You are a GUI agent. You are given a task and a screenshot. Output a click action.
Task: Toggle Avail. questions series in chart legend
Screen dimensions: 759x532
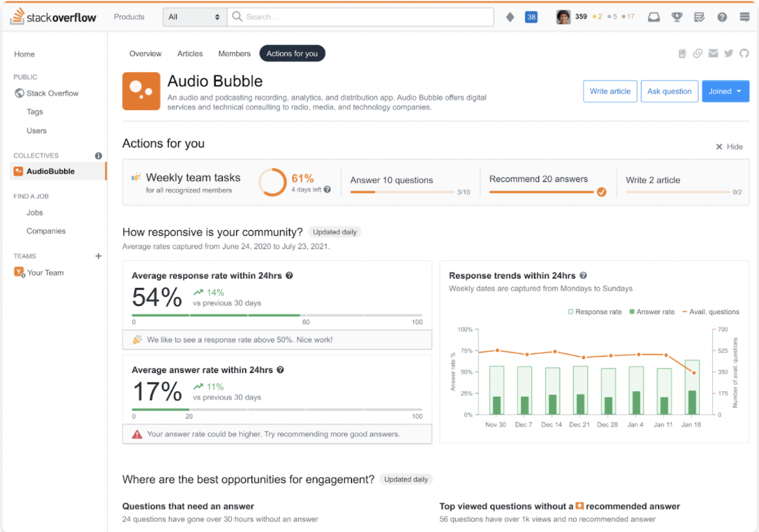click(711, 312)
